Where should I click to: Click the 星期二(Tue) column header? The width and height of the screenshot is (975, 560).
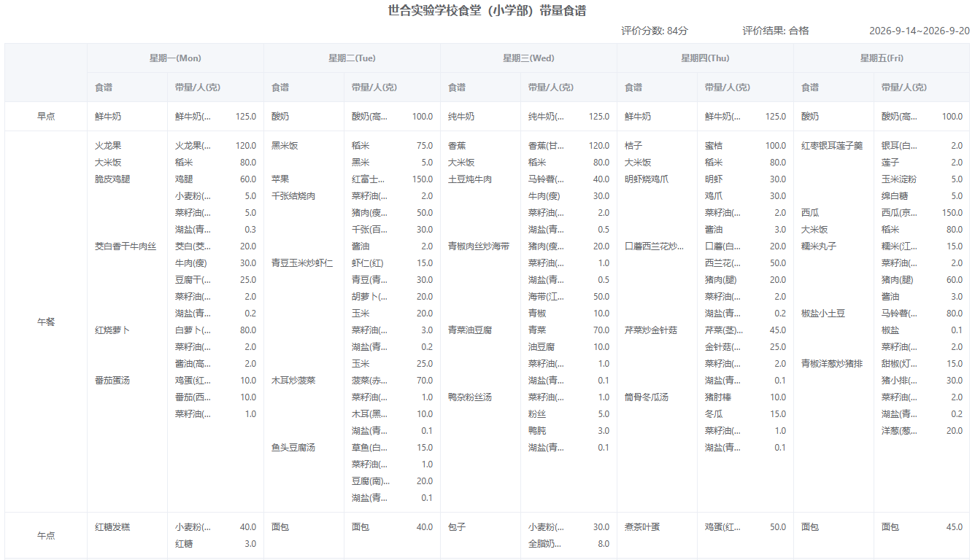click(x=352, y=58)
